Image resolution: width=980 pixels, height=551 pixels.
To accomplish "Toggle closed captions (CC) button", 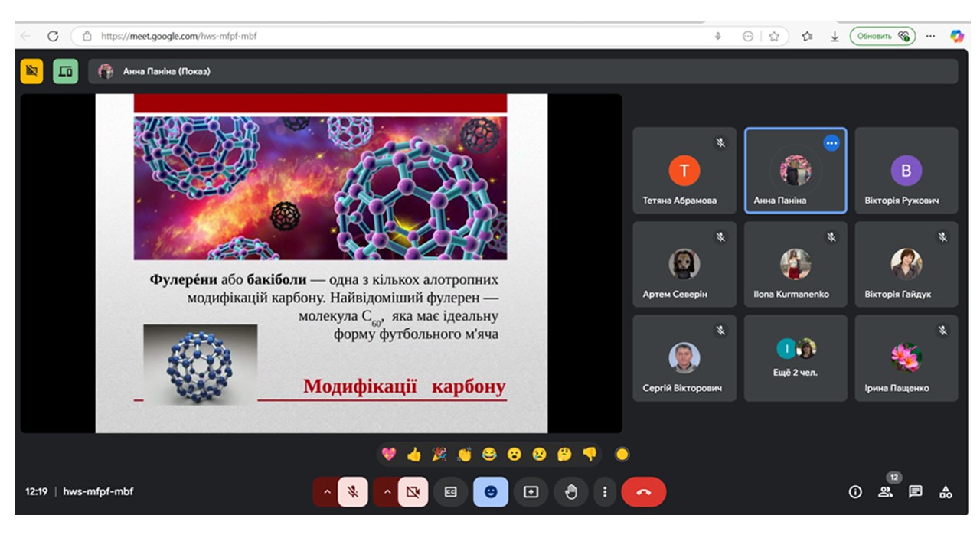I will [450, 492].
